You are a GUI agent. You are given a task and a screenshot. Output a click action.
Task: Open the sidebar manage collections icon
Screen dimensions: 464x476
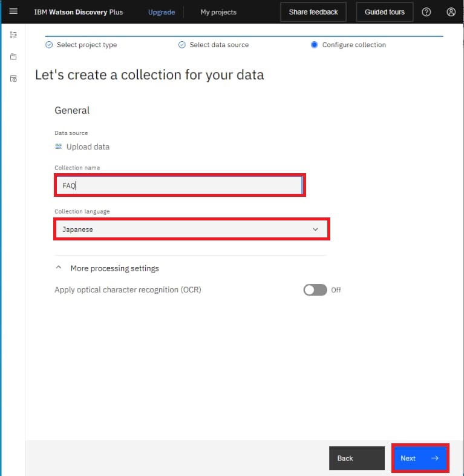tap(13, 79)
